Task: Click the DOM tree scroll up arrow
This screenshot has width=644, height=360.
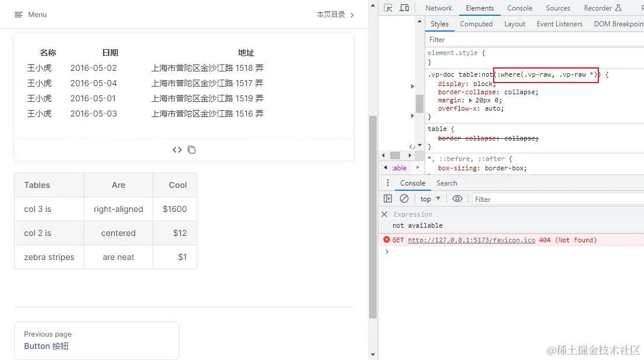Action: tap(419, 22)
